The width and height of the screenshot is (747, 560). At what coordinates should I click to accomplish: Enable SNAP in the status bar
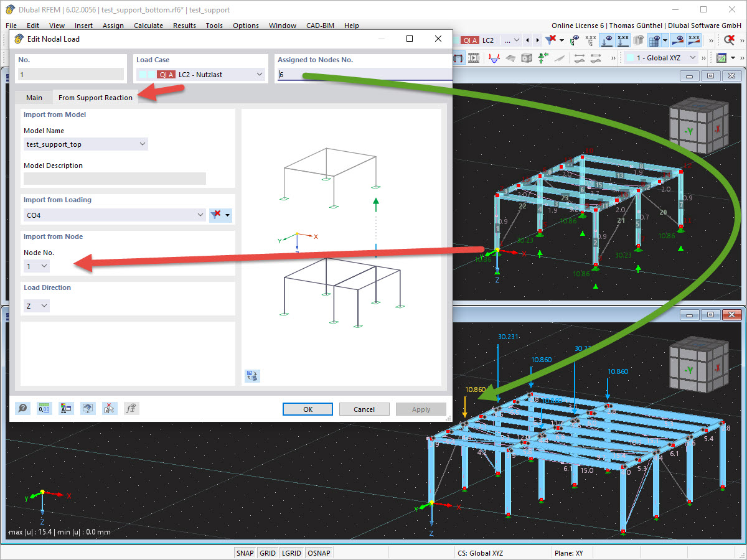[x=245, y=553]
